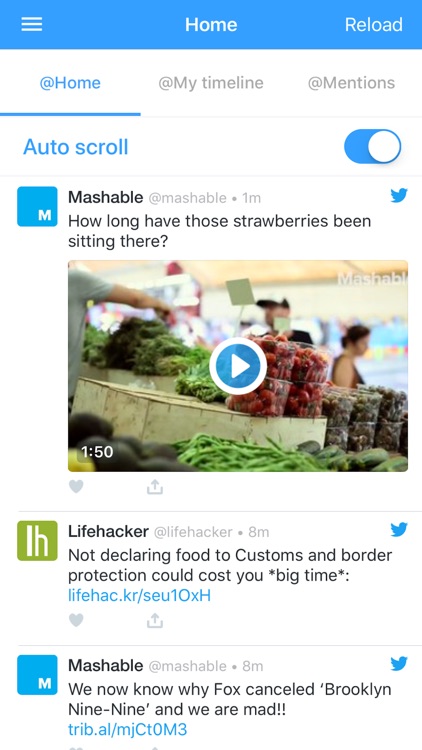The image size is (422, 750).
Task: Switch to the @Mentions tab
Action: [x=351, y=83]
